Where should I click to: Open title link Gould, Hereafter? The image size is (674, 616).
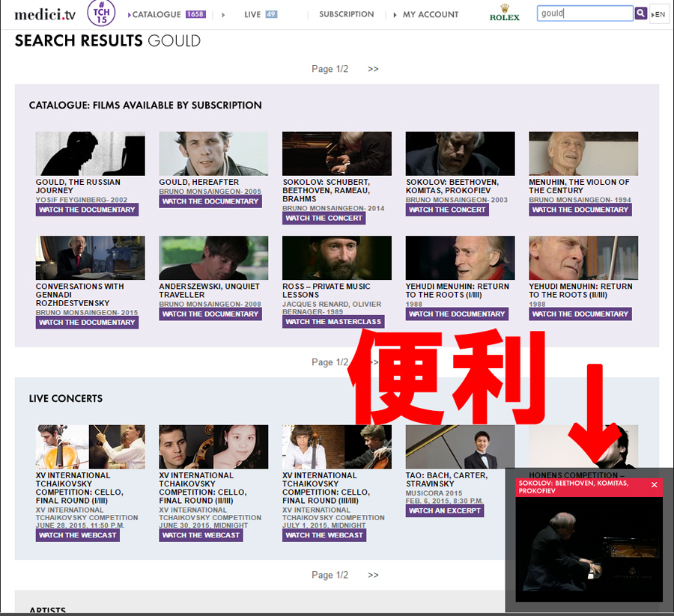(199, 182)
